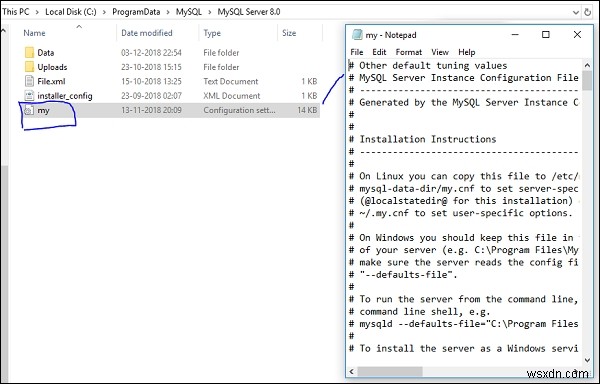Maximize the Notepad window
The image size is (600, 384).
tap(546, 35)
